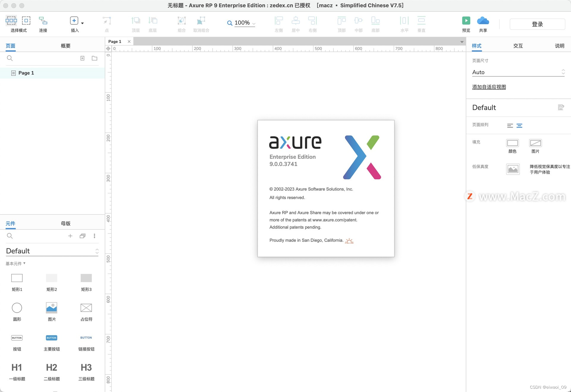Switch to the 交互 interactions tab
The image size is (571, 392).
coord(518,46)
